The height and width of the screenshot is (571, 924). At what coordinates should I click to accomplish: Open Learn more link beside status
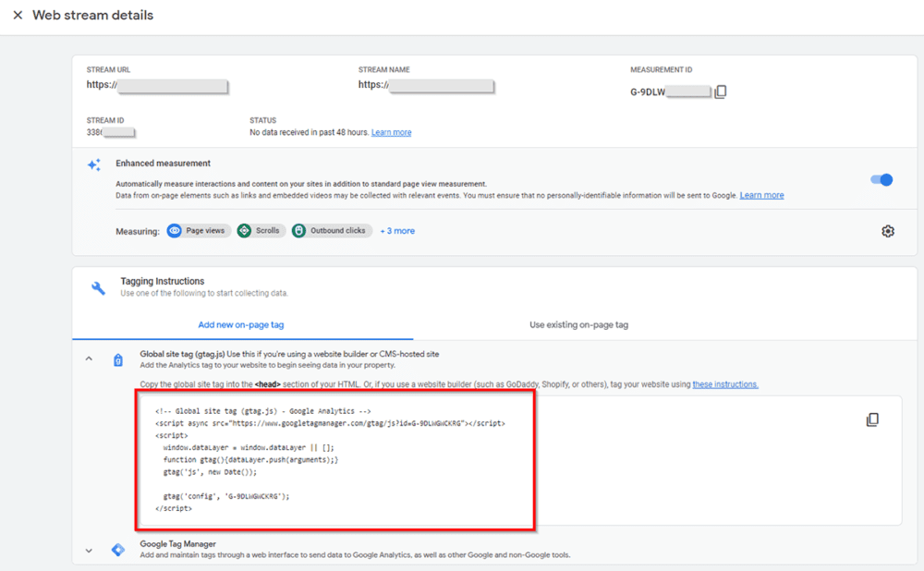click(x=391, y=132)
